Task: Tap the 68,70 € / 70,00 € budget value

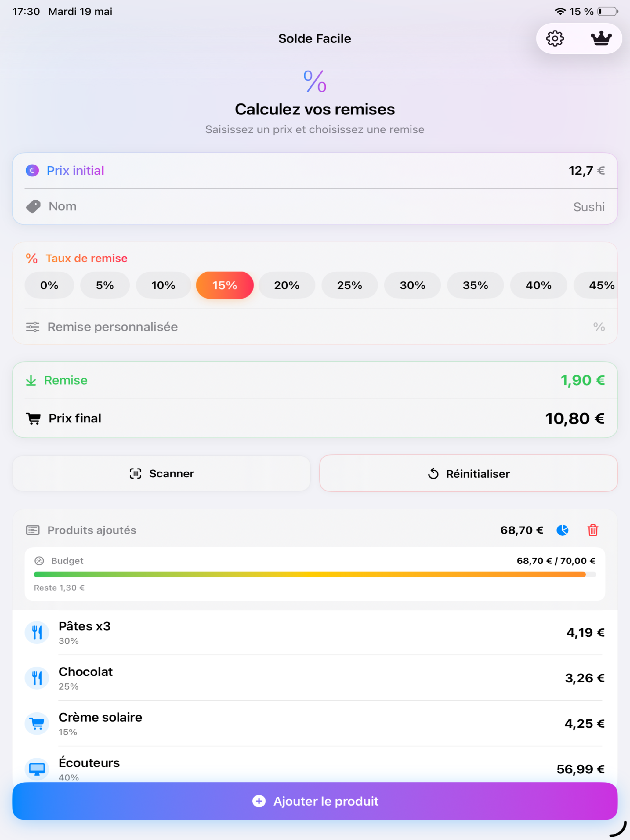Action: [556, 561]
